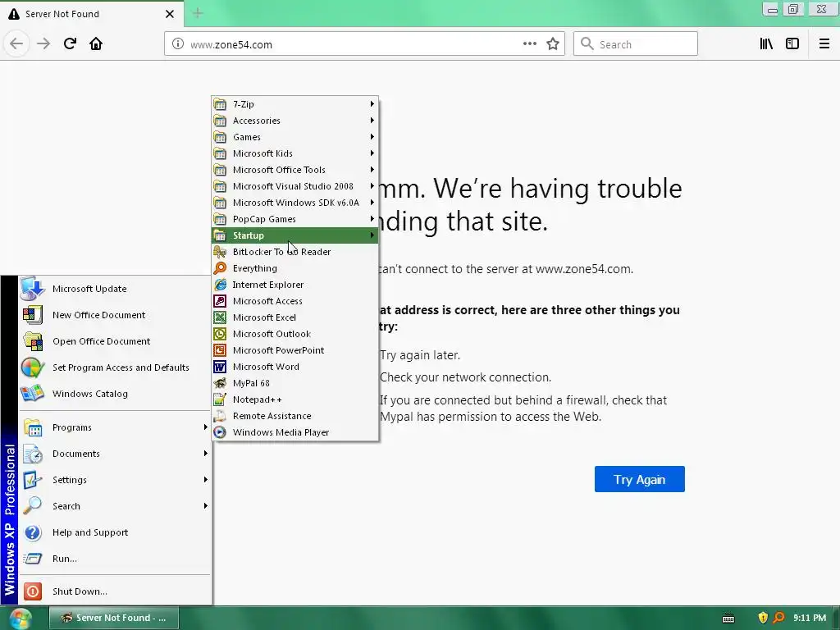Open Help and Support

(115, 532)
